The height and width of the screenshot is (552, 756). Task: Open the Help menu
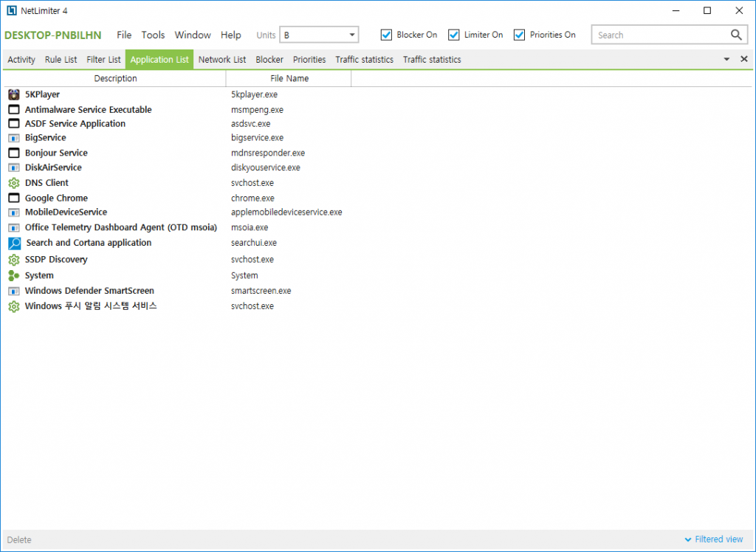click(x=231, y=35)
